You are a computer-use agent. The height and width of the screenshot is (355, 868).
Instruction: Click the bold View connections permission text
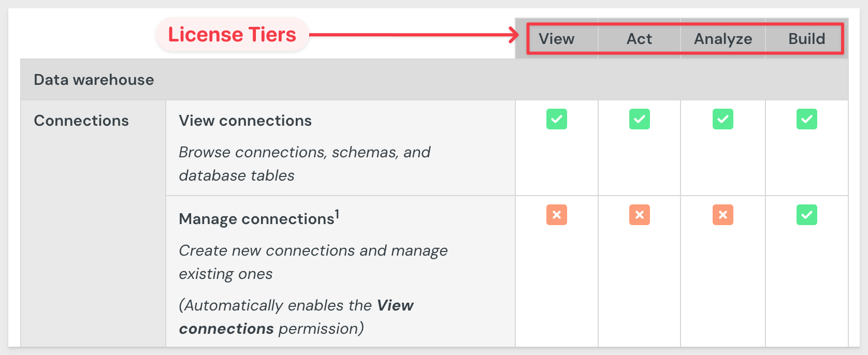tap(296, 317)
